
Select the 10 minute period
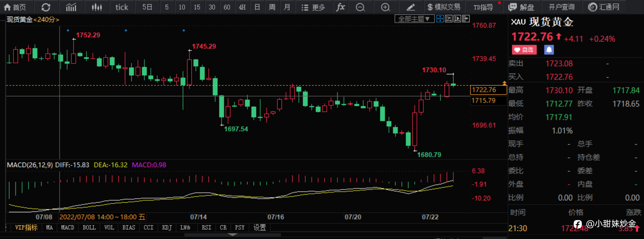click(182, 7)
